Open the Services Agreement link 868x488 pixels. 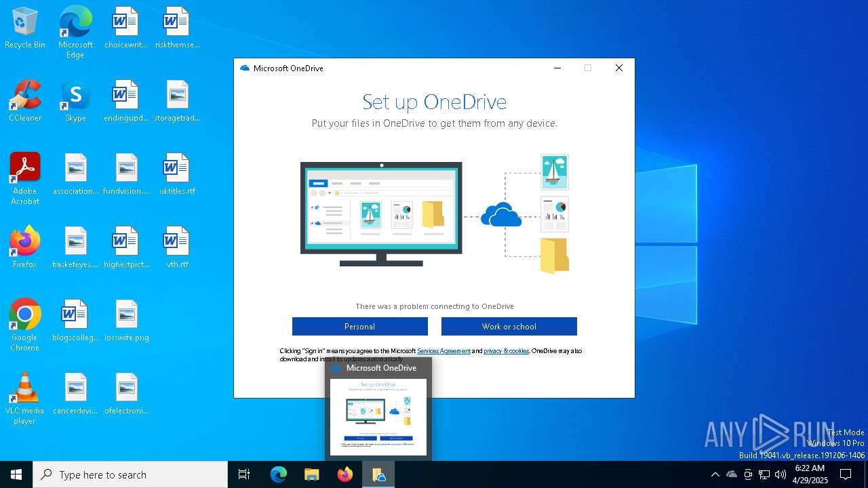click(443, 351)
